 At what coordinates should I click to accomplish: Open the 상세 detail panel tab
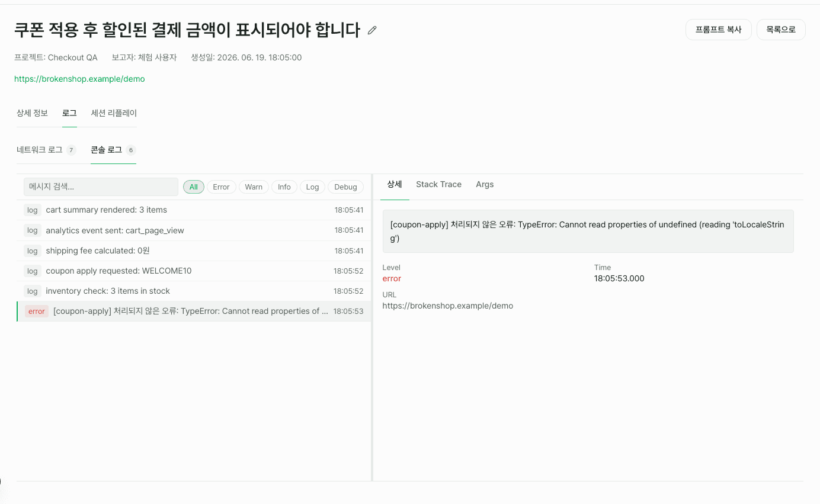click(x=395, y=184)
